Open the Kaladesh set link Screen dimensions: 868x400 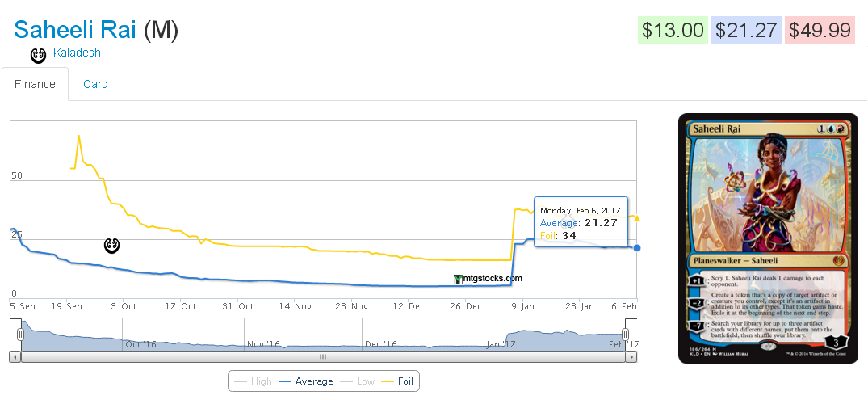click(77, 53)
